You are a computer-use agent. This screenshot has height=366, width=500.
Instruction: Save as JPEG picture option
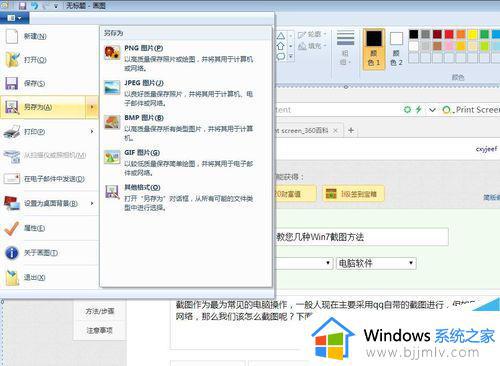(186, 93)
